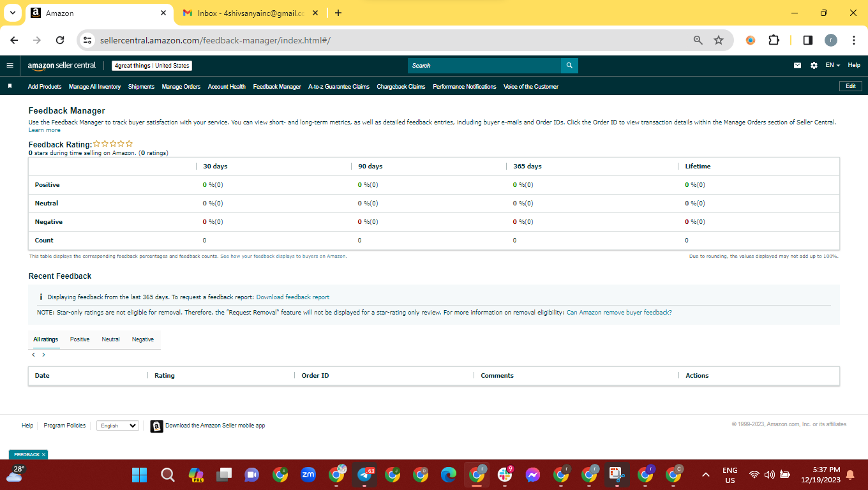Show hidden system tray icons

pyautogui.click(x=705, y=475)
